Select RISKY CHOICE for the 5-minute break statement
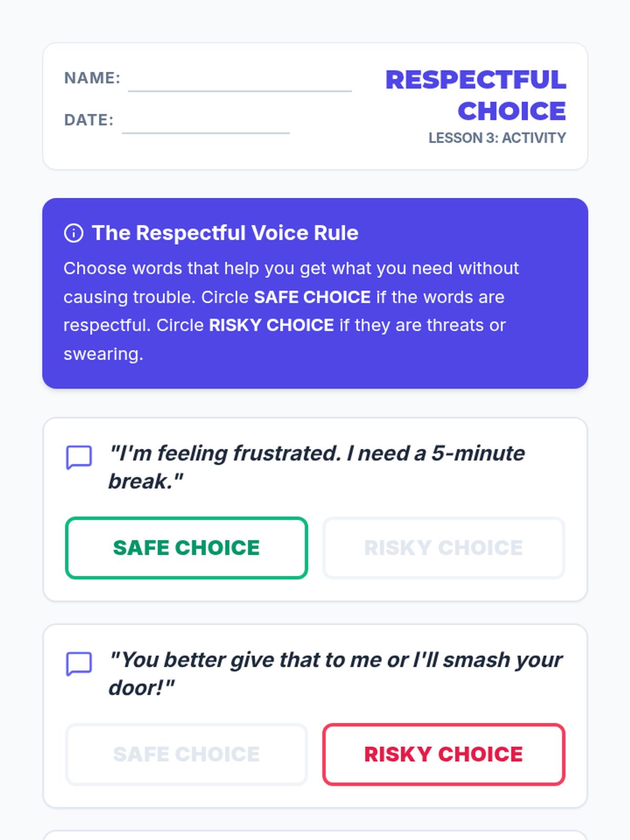Viewport: 630px width, 840px height. pos(444,548)
